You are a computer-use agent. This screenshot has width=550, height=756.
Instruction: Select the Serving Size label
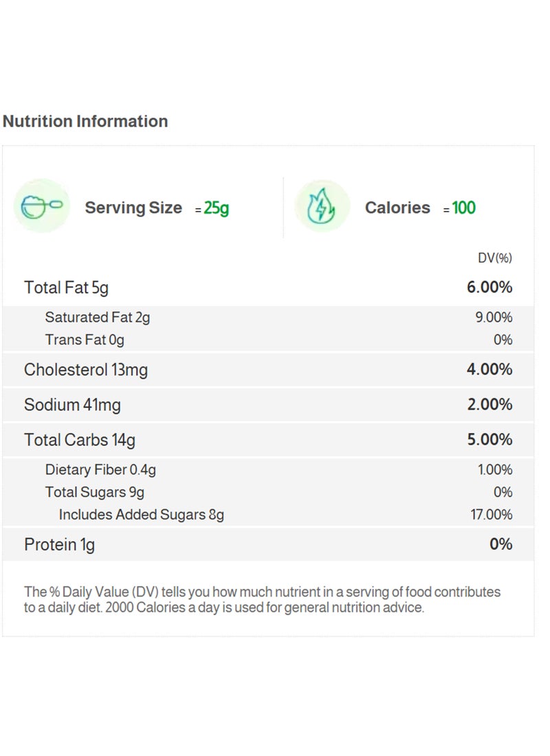click(x=133, y=208)
